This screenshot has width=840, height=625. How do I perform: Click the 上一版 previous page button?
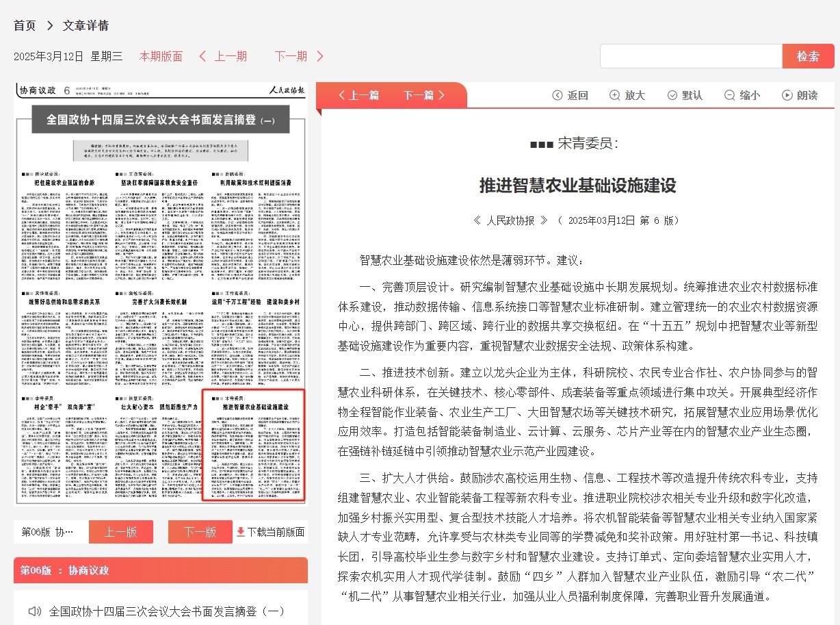tap(121, 532)
